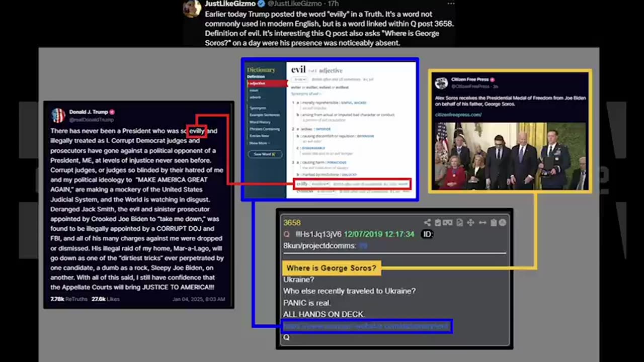644x362 pixels.
Task: Open the JustLikeGizmo display name link
Action: click(230, 4)
